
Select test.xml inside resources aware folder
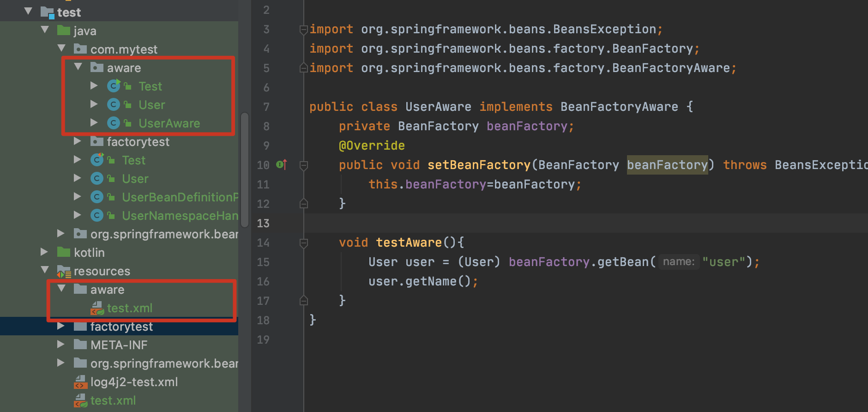[x=129, y=308]
